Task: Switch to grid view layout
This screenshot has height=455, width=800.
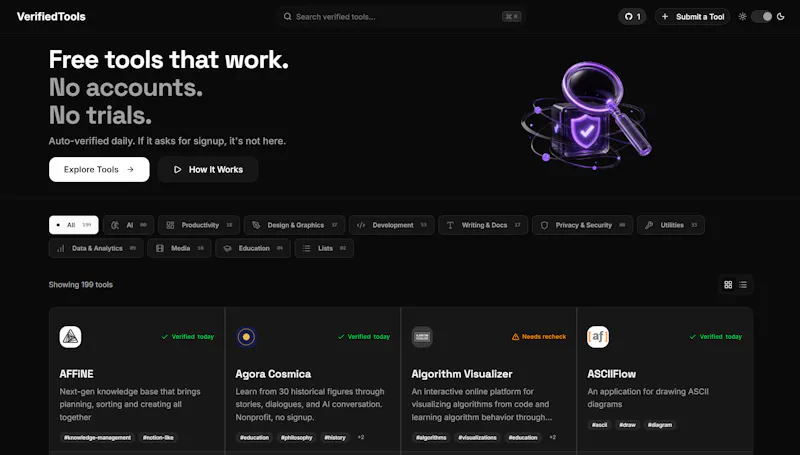Action: tap(728, 285)
